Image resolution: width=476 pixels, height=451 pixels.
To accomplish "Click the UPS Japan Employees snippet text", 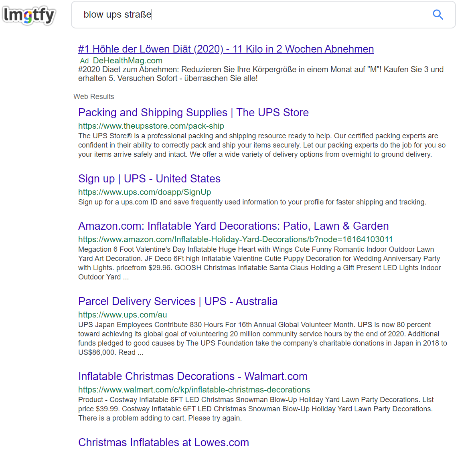I will (x=263, y=338).
